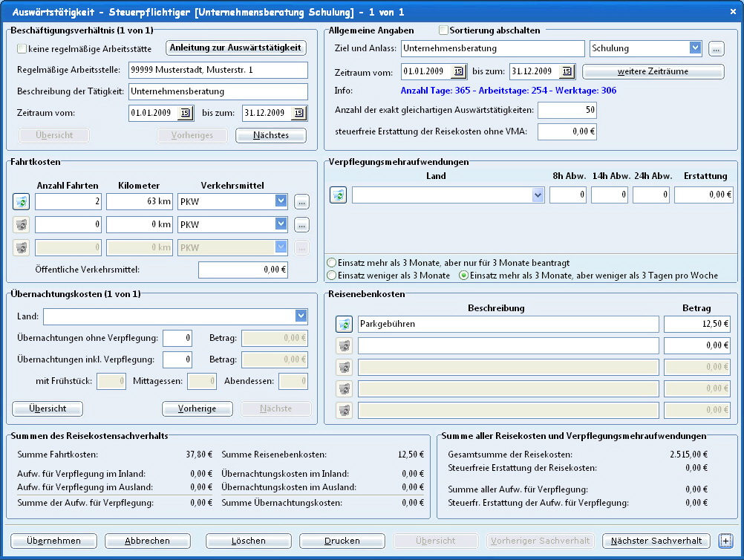Click the refresh icon beside Parkgebühren entry
The image size is (744, 560).
(344, 324)
